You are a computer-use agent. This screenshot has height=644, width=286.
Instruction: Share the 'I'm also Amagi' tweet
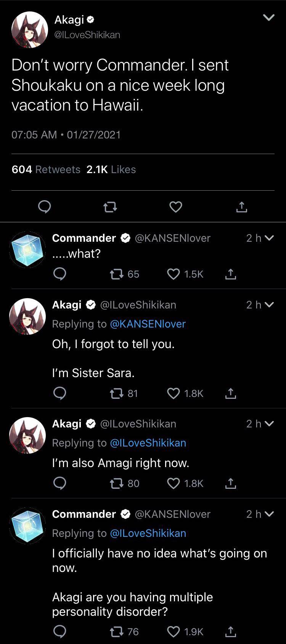click(230, 483)
